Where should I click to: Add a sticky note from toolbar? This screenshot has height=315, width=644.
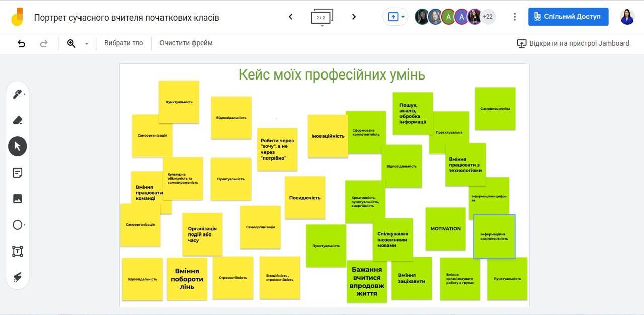click(x=18, y=173)
